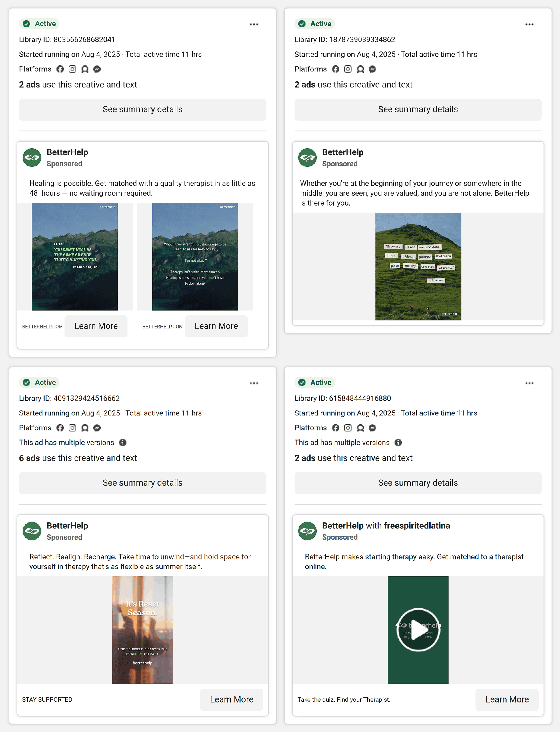This screenshot has height=732, width=560.
Task: Click BetterHelp logo in Reflect. Realign. Recharge ad
Action: click(x=32, y=531)
